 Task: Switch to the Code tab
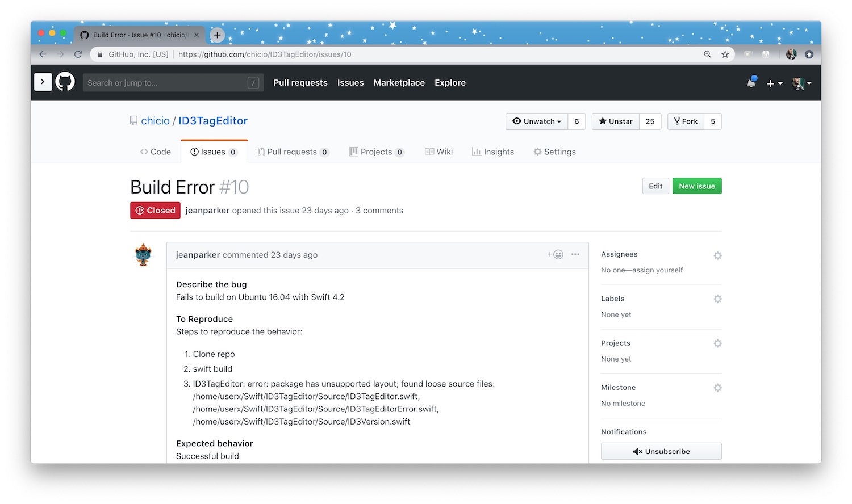point(155,152)
